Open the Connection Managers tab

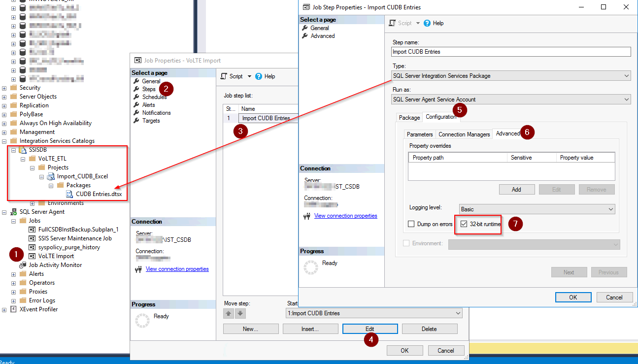[464, 134]
